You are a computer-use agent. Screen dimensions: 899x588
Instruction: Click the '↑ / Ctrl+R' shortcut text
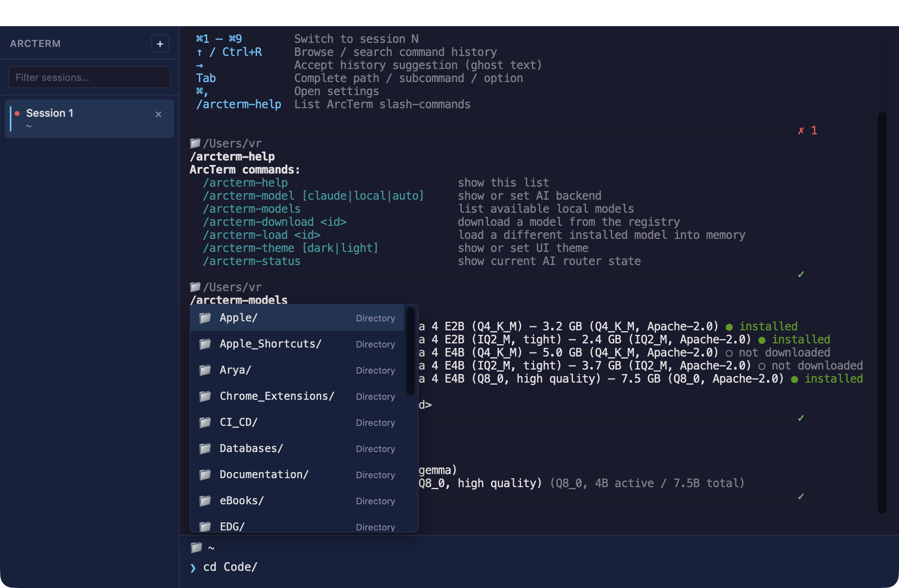tap(229, 52)
